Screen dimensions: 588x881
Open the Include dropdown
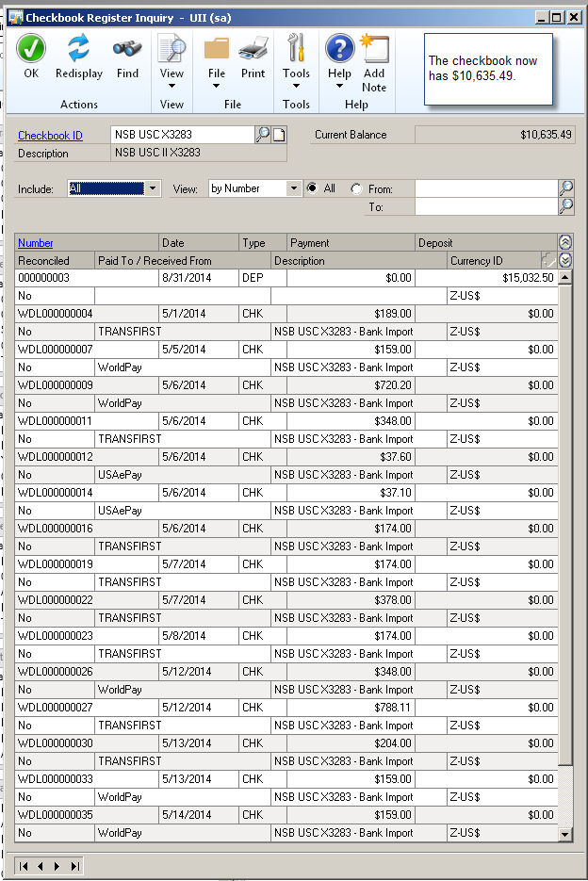(x=153, y=188)
